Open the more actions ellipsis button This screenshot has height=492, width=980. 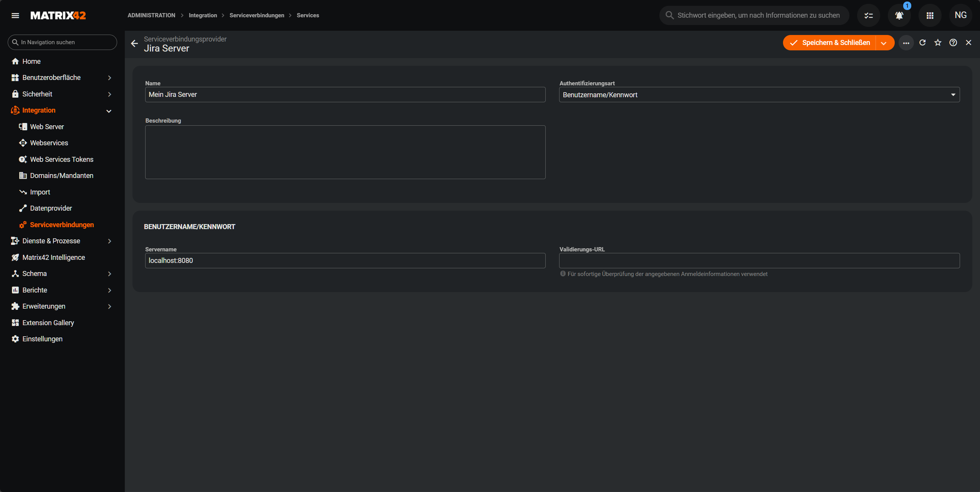[x=906, y=43]
